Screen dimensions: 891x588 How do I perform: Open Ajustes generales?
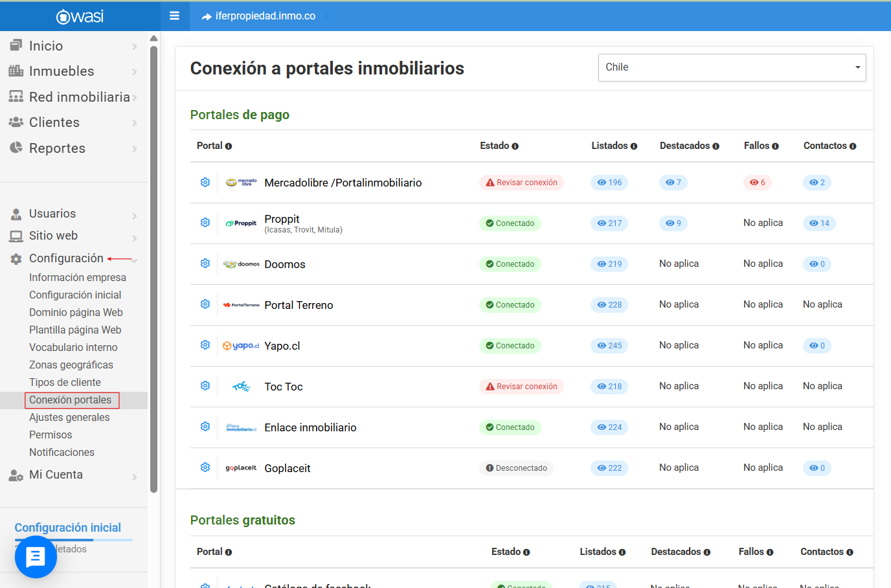coord(69,417)
